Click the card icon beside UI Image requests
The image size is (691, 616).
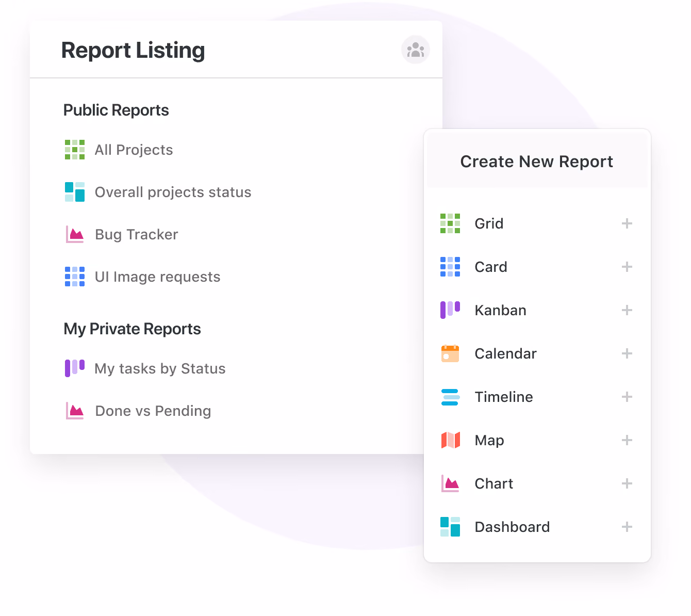(x=75, y=277)
